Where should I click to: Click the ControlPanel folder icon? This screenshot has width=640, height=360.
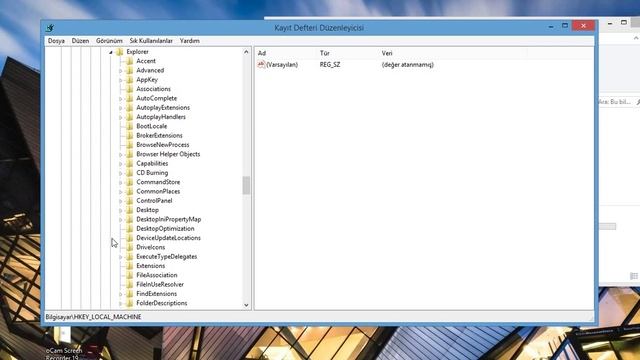pos(129,201)
